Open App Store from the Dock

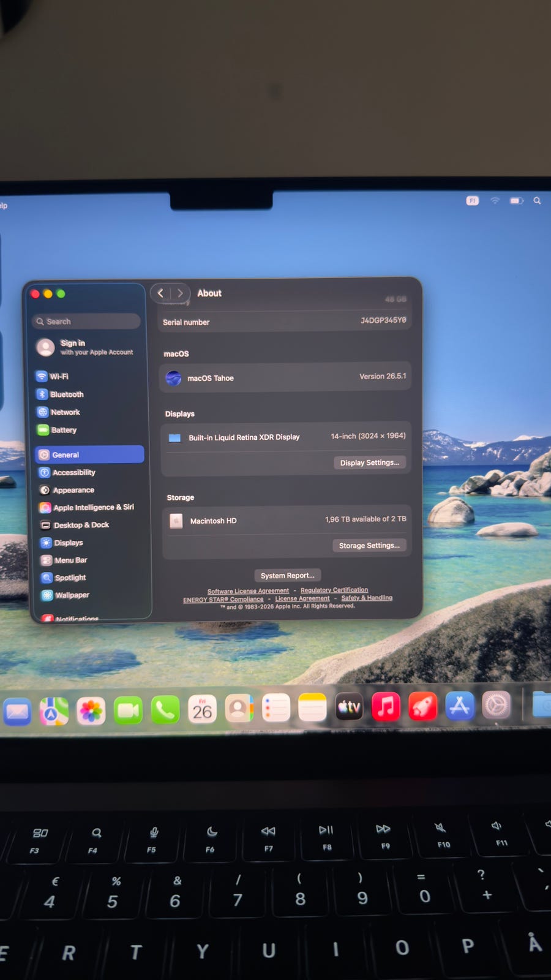[x=460, y=706]
